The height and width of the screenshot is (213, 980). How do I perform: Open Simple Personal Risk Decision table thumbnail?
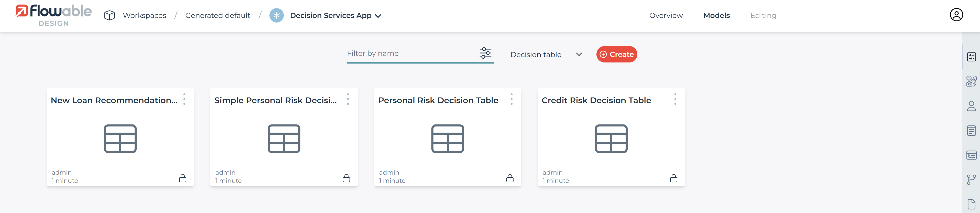point(284,139)
